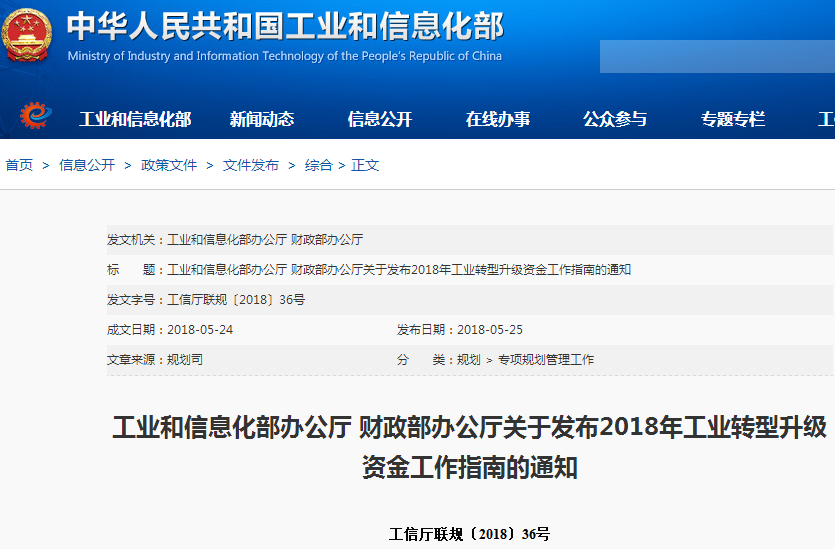The image size is (835, 549).
Task: Click the red gear logo in navigation bar
Action: (36, 117)
